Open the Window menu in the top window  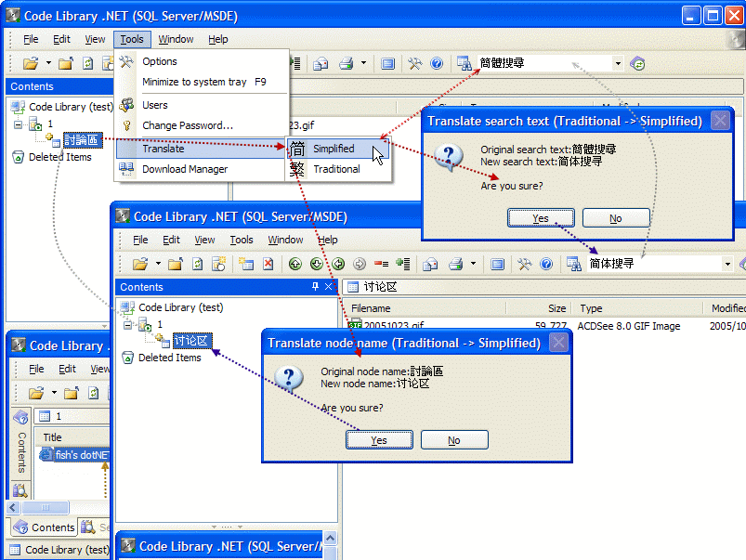pyautogui.click(x=176, y=39)
